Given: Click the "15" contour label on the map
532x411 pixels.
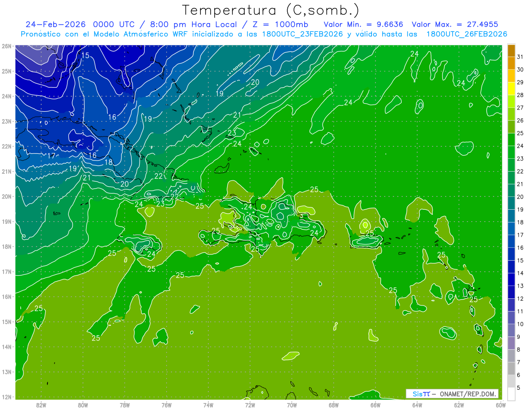Looking at the screenshot, I should (86, 55).
